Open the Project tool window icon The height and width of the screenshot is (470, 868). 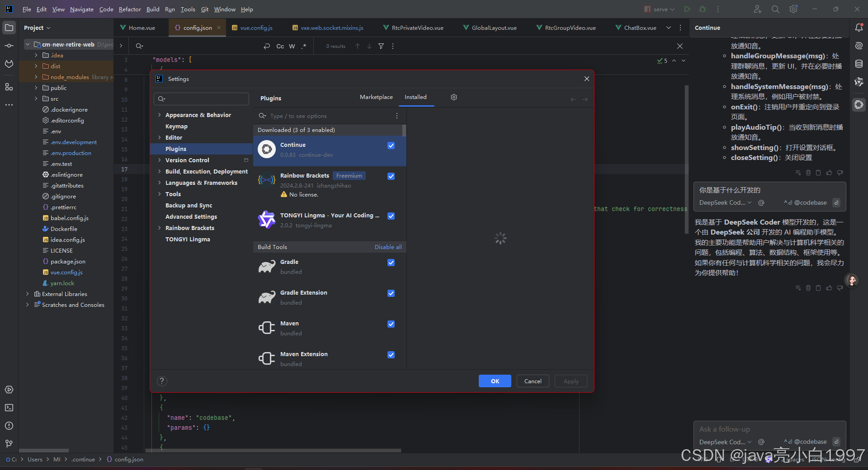[x=9, y=28]
